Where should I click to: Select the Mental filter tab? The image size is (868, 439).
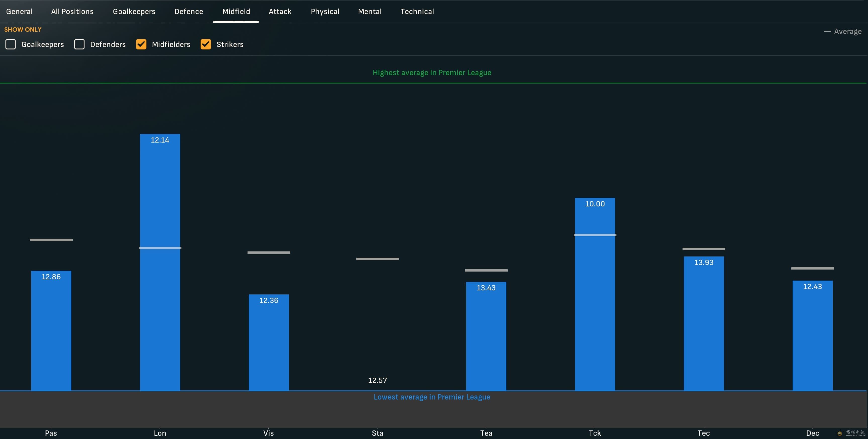click(x=370, y=12)
